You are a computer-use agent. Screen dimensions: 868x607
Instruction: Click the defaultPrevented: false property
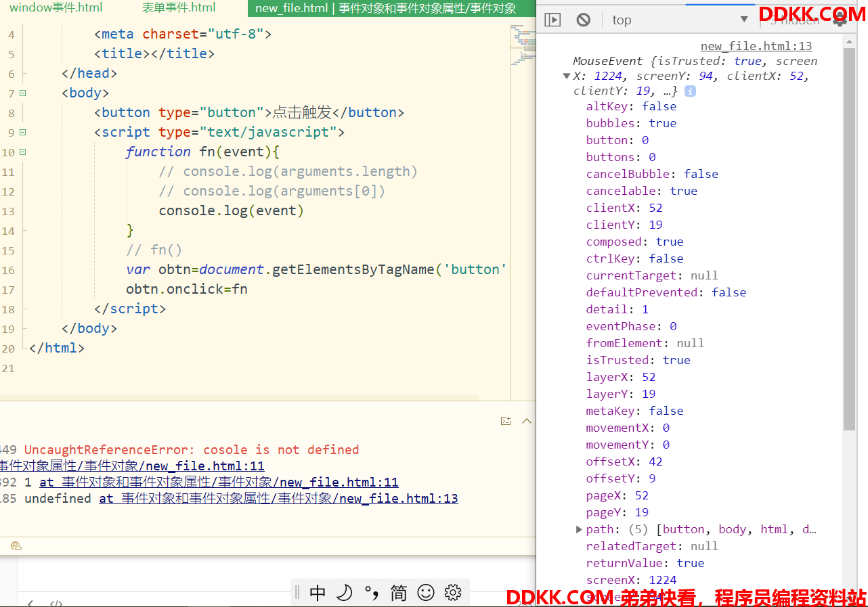tap(666, 292)
